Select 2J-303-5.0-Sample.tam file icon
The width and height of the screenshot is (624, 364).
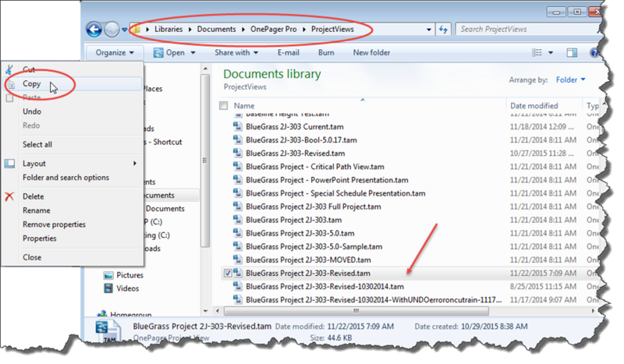coord(238,246)
